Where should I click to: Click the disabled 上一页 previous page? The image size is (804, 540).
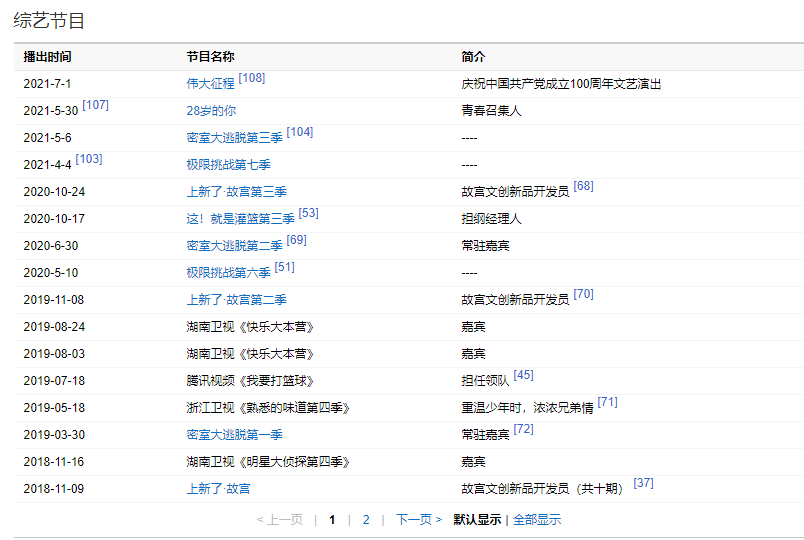coord(280,520)
